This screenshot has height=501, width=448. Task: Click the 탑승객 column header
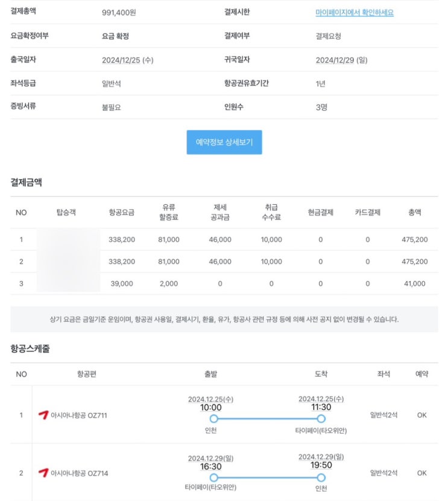tap(66, 212)
